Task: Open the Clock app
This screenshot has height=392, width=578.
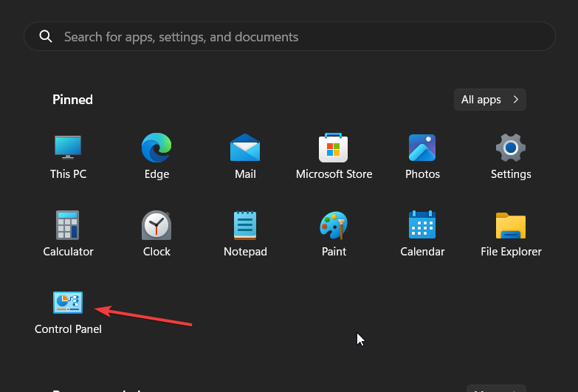Action: [156, 226]
